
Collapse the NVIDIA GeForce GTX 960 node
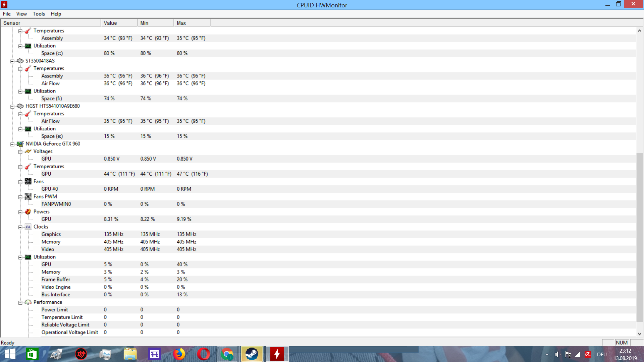click(x=12, y=144)
